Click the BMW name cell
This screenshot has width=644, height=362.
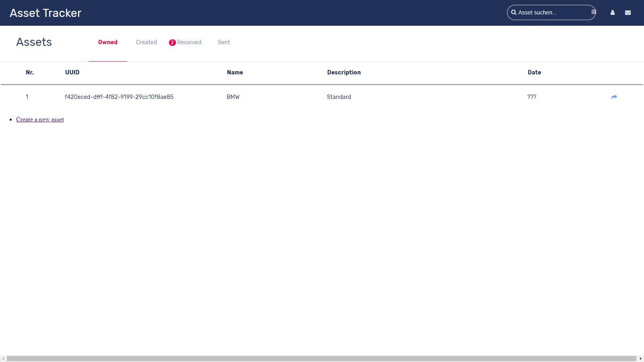[233, 97]
